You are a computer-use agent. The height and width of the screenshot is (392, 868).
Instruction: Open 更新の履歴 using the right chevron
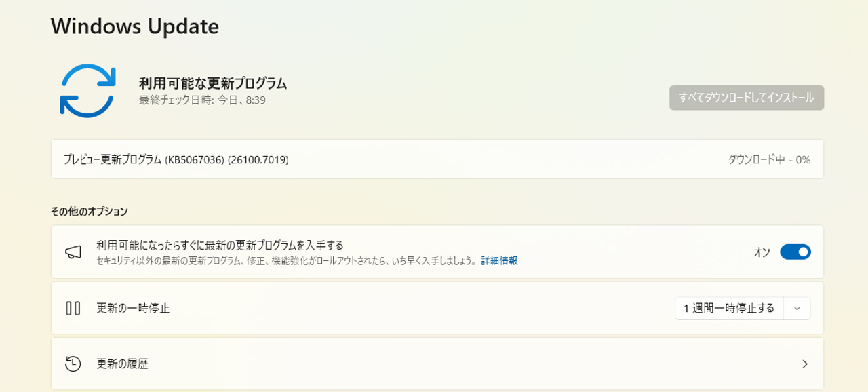point(805,364)
